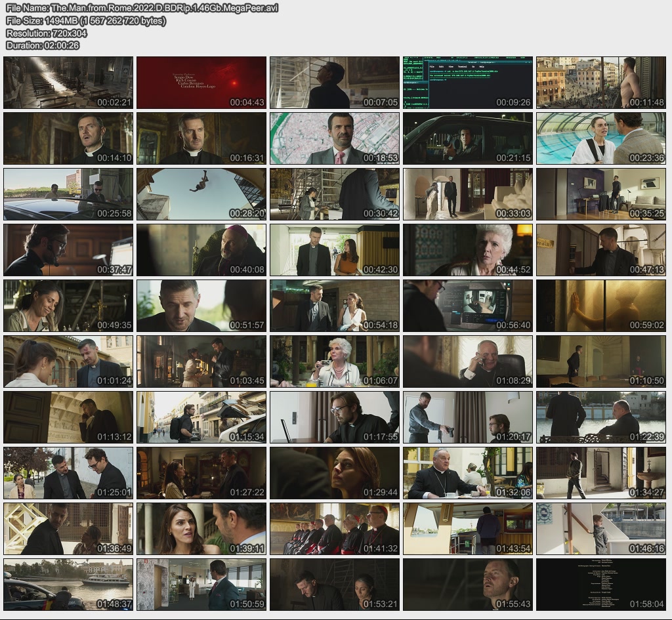Select the end credits frame at 01:58:04

(x=601, y=585)
